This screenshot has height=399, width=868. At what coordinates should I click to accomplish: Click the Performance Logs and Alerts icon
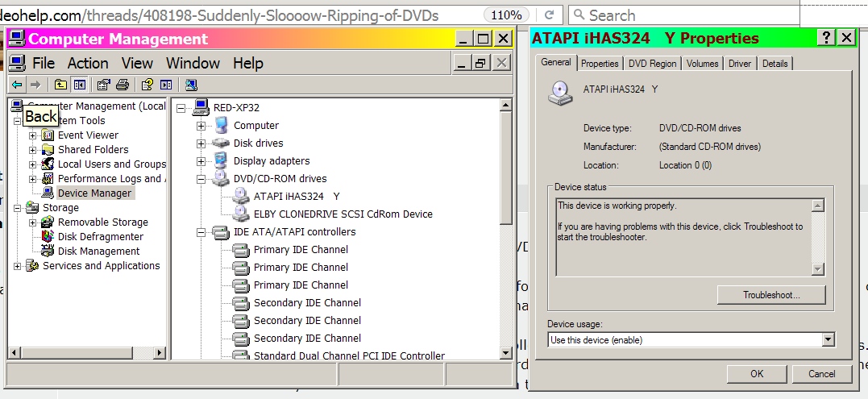48,178
